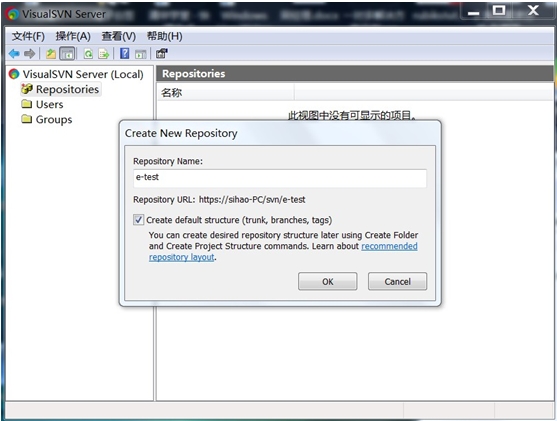This screenshot has width=557, height=421.
Task: Cancel the Create New Repository dialog
Action: (x=398, y=281)
